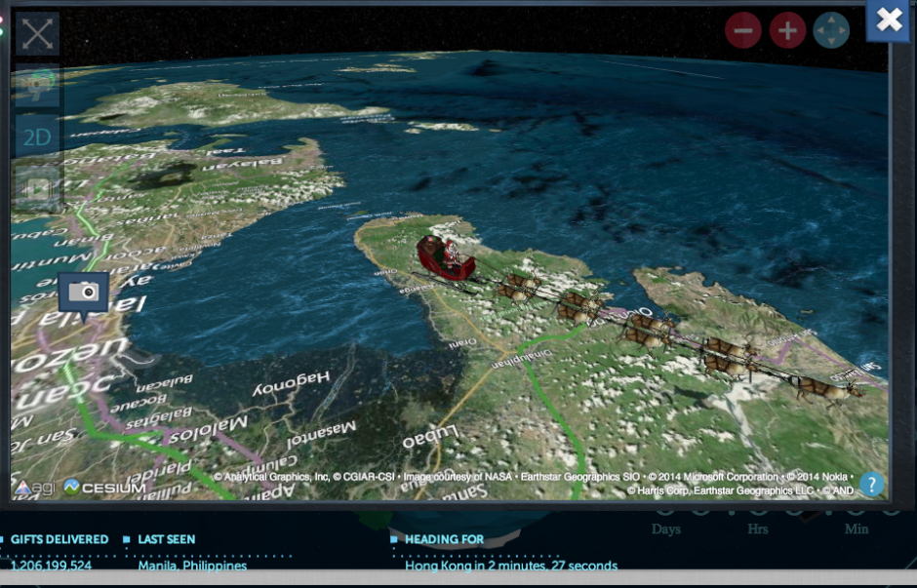917x588 pixels.
Task: Click the Manila, Philippines location link
Action: coord(191,566)
